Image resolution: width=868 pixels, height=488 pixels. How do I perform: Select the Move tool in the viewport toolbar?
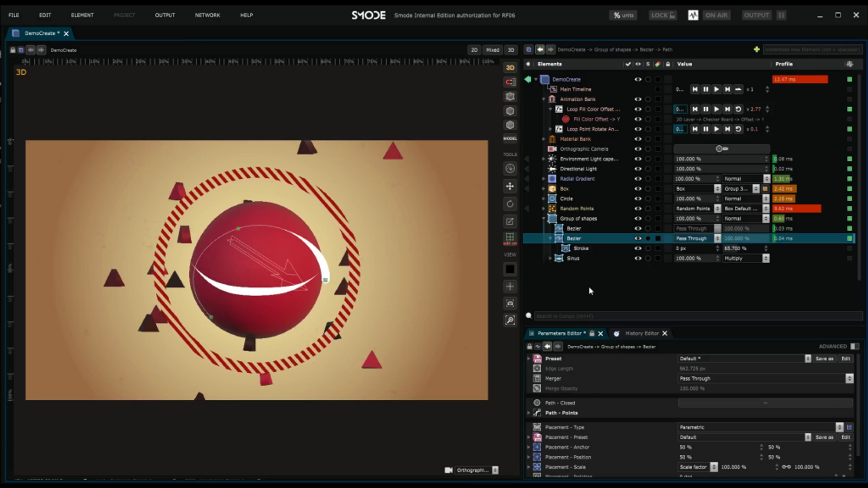(510, 186)
